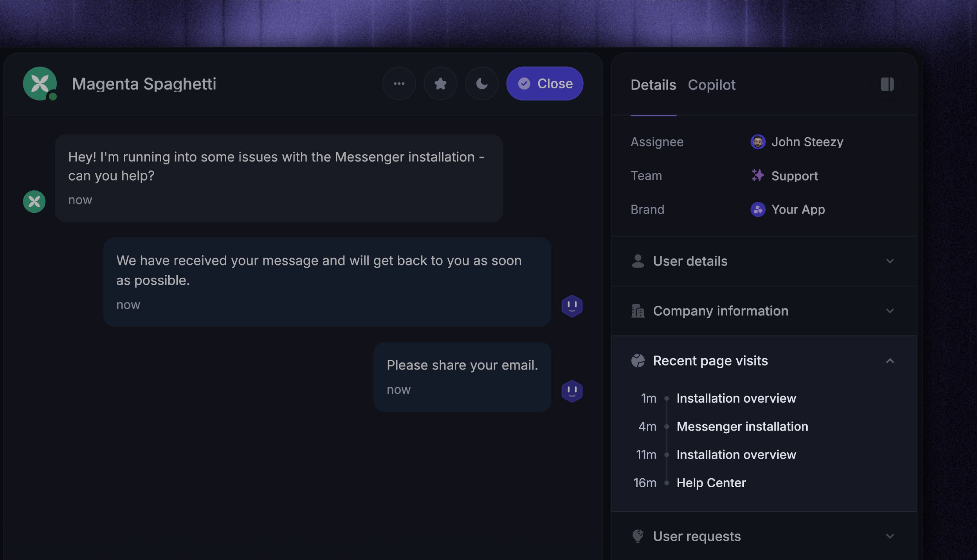The image size is (977, 560).
Task: Star this conversation as priority
Action: click(x=440, y=83)
